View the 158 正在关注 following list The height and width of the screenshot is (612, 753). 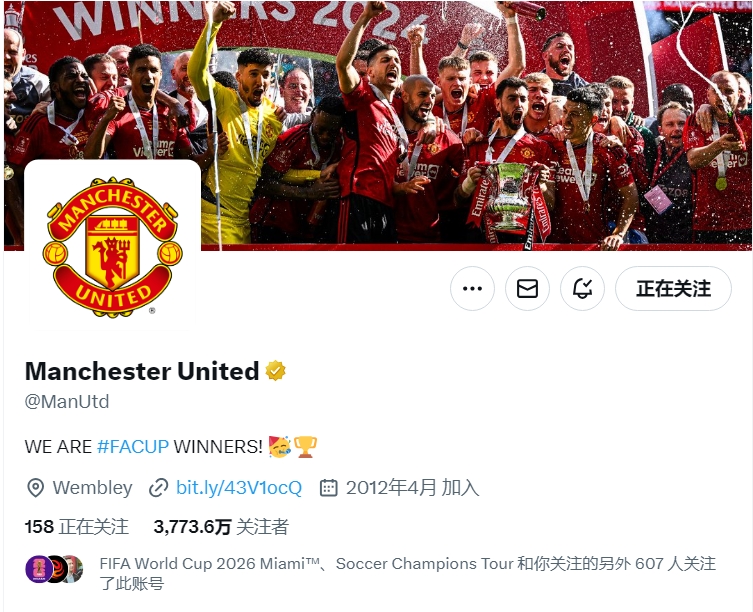click(x=77, y=527)
